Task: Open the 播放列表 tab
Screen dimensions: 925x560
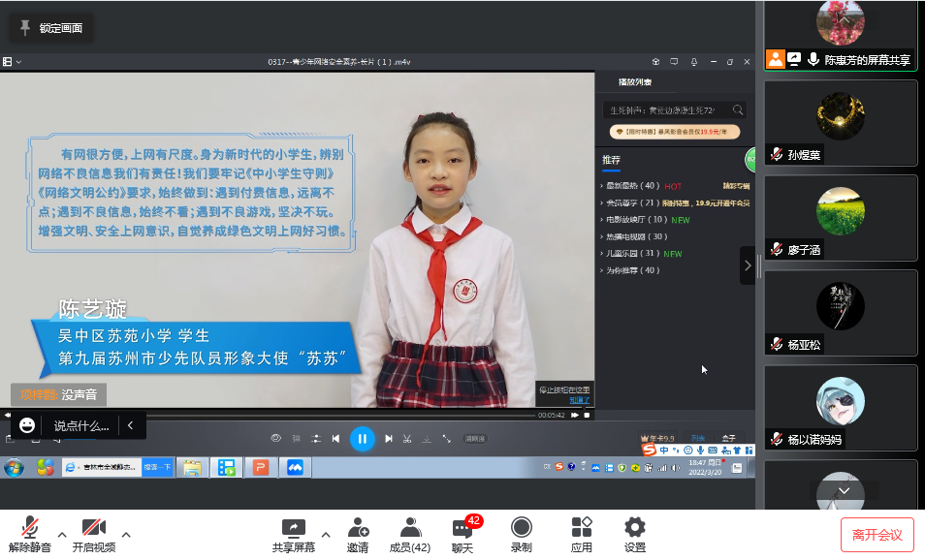Action: [x=635, y=82]
